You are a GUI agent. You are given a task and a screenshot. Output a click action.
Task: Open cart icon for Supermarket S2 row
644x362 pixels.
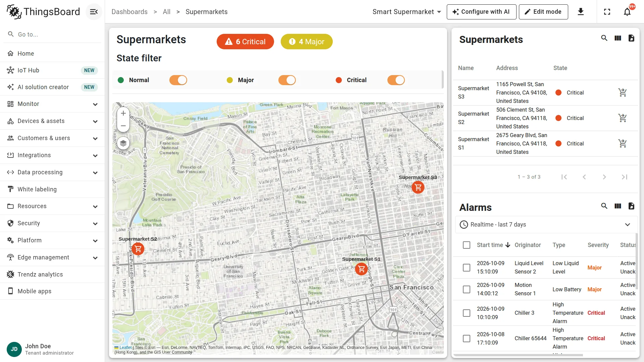point(623,118)
